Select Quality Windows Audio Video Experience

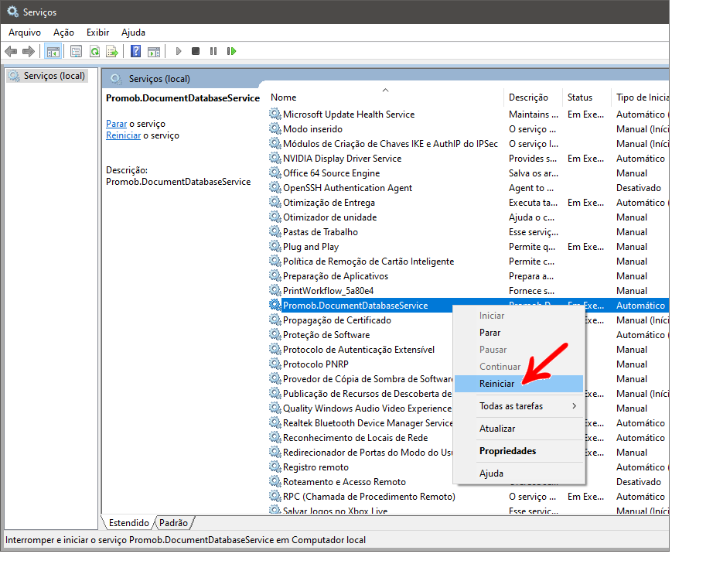click(x=360, y=409)
